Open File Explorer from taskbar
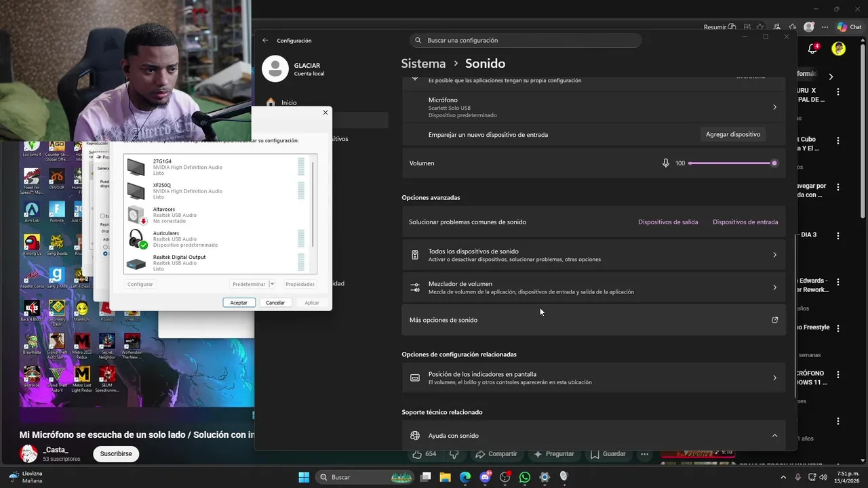Image resolution: width=868 pixels, height=488 pixels. (446, 477)
